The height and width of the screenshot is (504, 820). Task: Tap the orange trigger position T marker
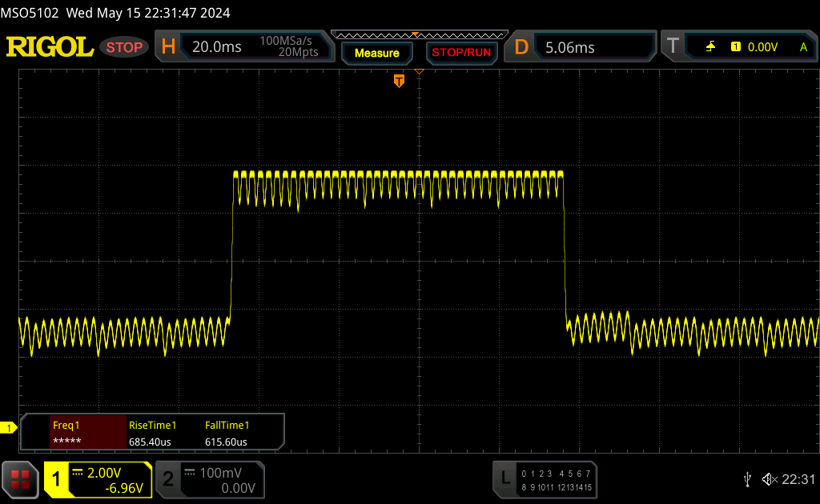(x=399, y=81)
